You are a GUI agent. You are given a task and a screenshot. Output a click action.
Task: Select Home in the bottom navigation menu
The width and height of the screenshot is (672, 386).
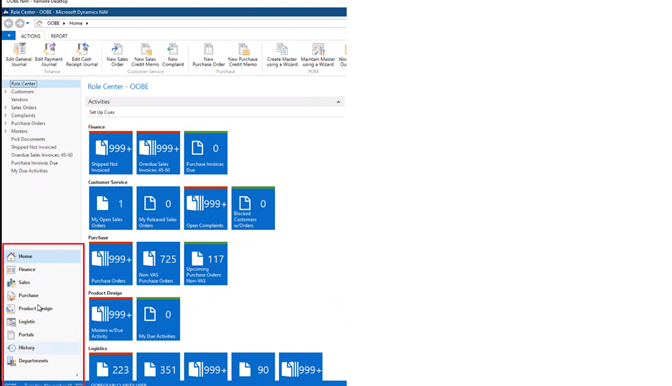coord(42,256)
